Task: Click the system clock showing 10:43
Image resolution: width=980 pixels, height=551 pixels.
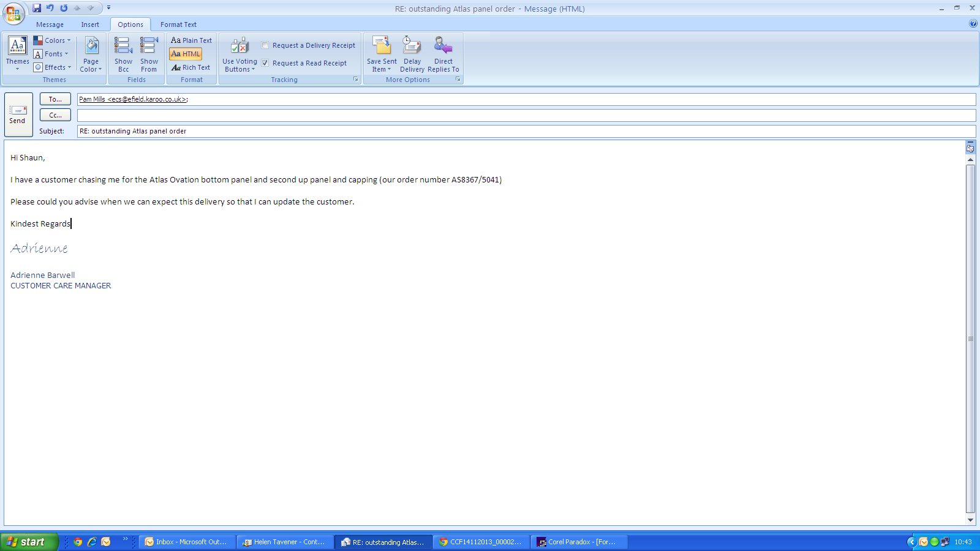Action: point(963,542)
